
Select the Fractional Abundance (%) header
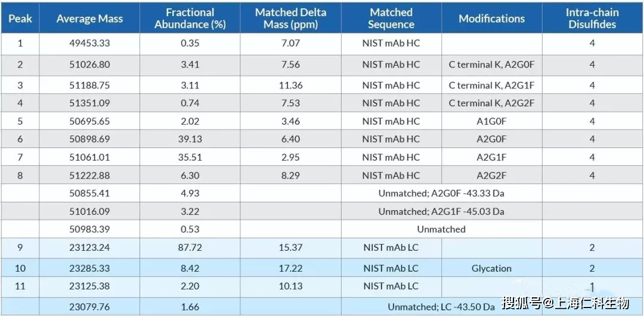(190, 19)
